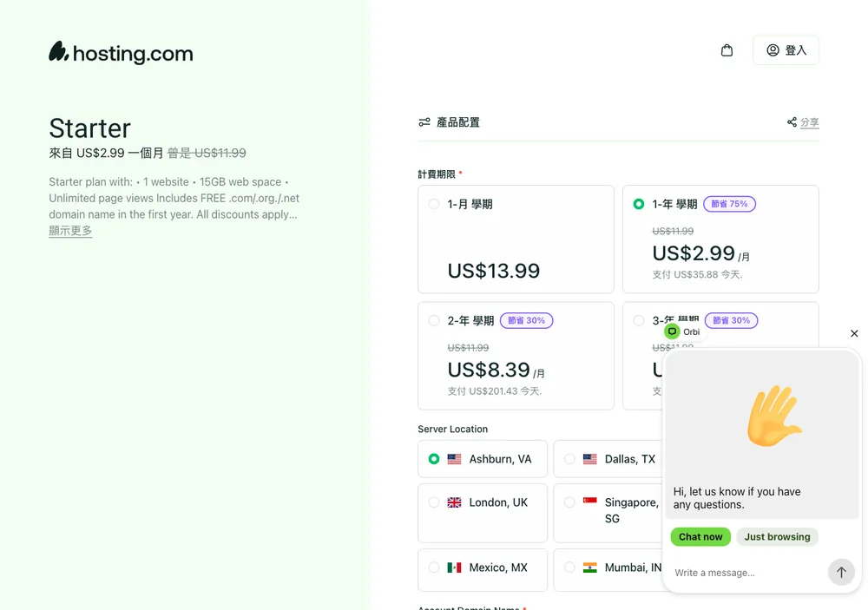Close the Orbi chat popup
868x610 pixels.
[x=853, y=333]
